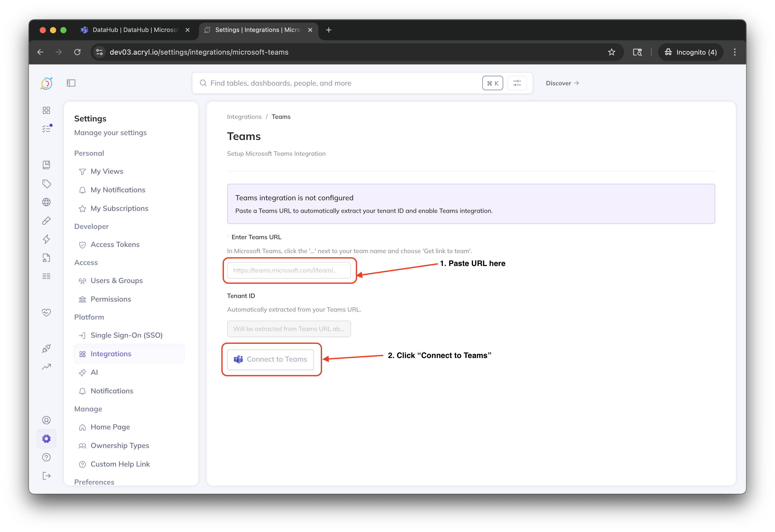Click the Discover link

click(x=562, y=83)
